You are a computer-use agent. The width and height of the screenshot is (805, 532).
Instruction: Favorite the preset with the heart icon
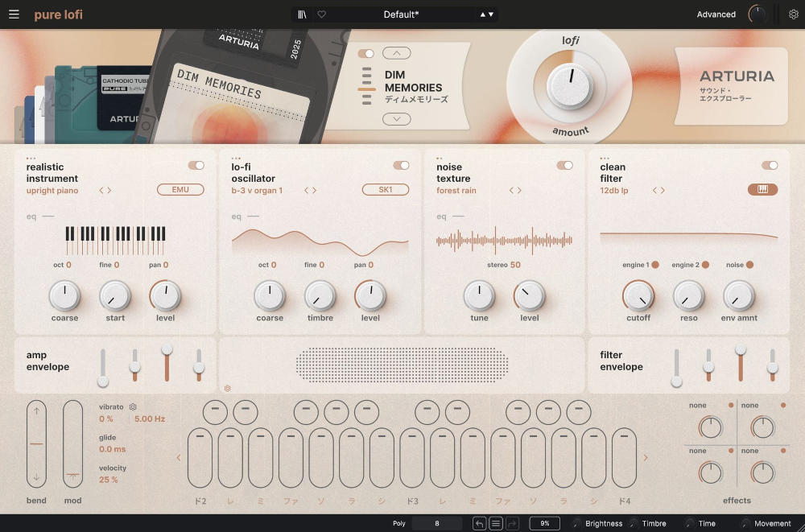pyautogui.click(x=321, y=14)
